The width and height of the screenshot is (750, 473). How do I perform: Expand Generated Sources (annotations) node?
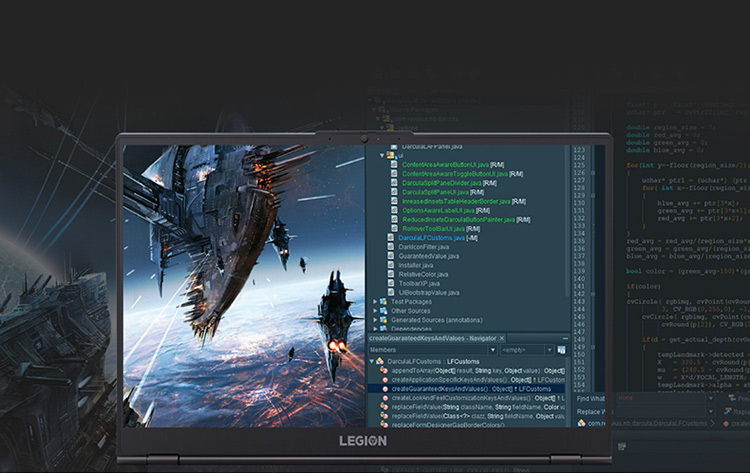(x=375, y=320)
